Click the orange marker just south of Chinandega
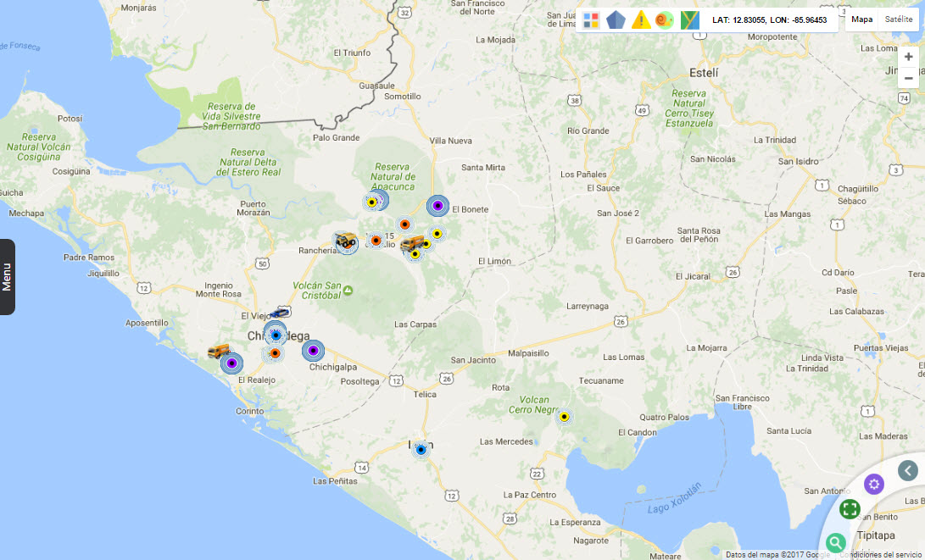The image size is (925, 560). point(275,353)
